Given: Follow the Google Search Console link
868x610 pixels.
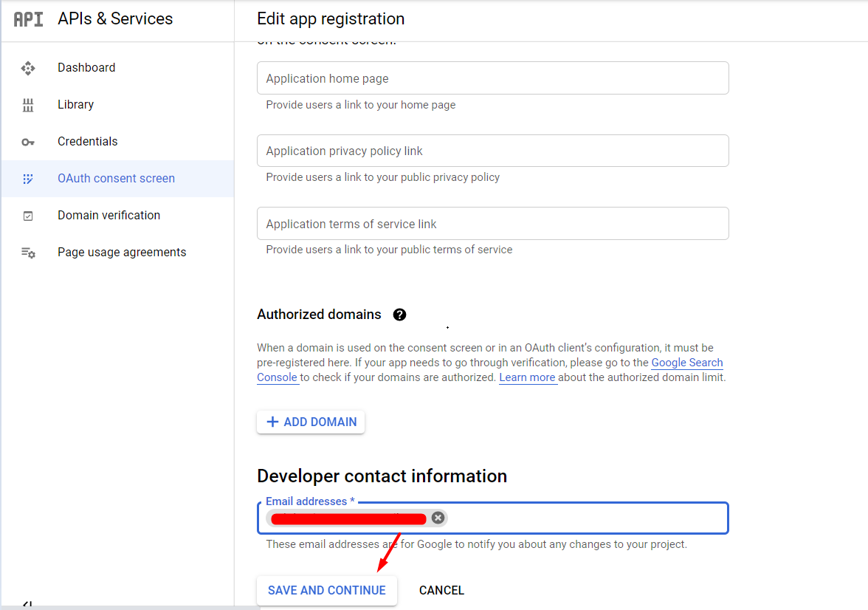Looking at the screenshot, I should coord(687,363).
